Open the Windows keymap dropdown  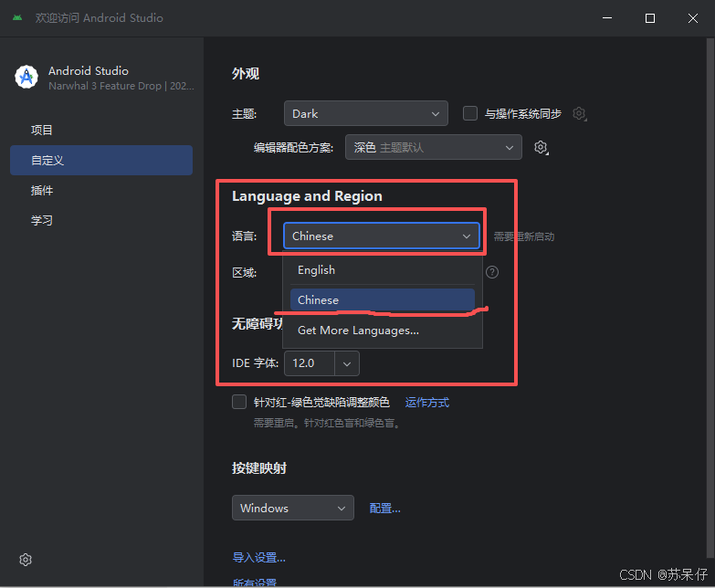tap(293, 508)
